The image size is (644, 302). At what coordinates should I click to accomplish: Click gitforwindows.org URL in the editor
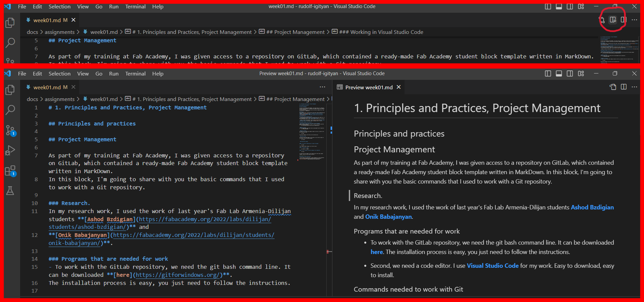click(177, 275)
